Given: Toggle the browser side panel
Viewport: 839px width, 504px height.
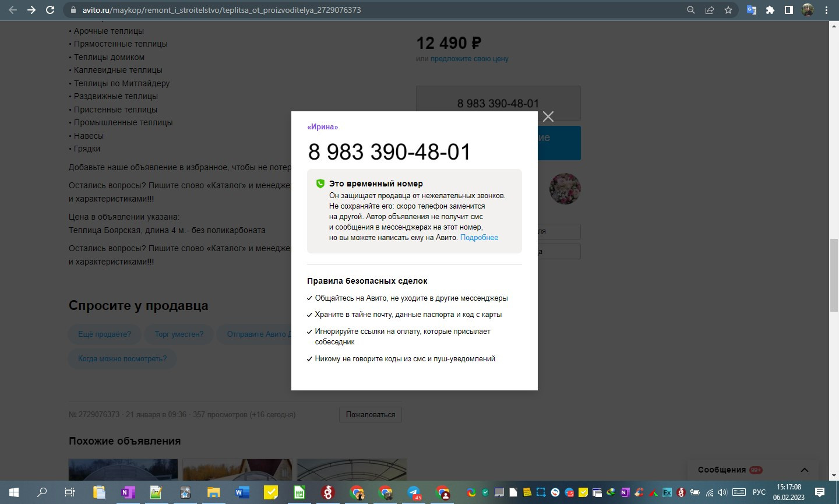Looking at the screenshot, I should [789, 10].
